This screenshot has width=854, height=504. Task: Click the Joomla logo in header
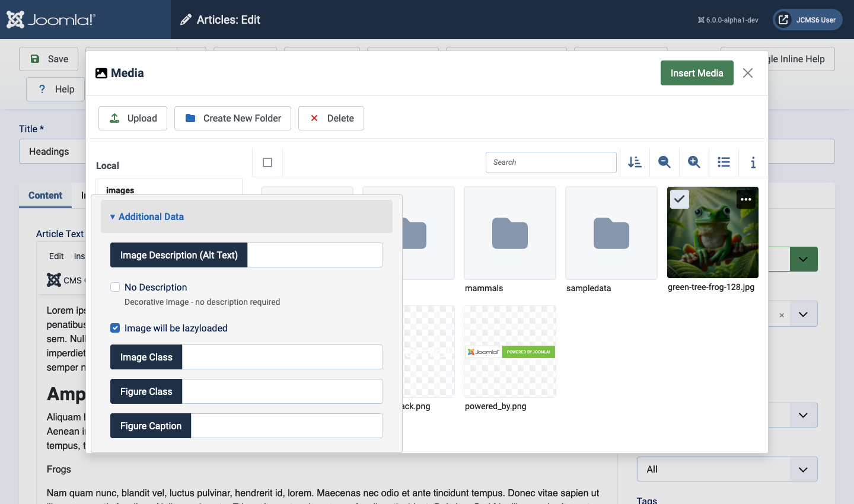(51, 20)
